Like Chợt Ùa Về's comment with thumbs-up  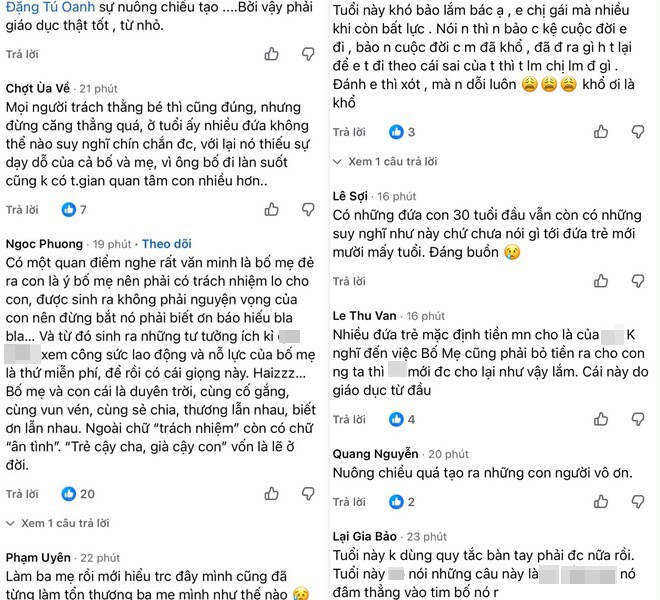click(x=271, y=209)
